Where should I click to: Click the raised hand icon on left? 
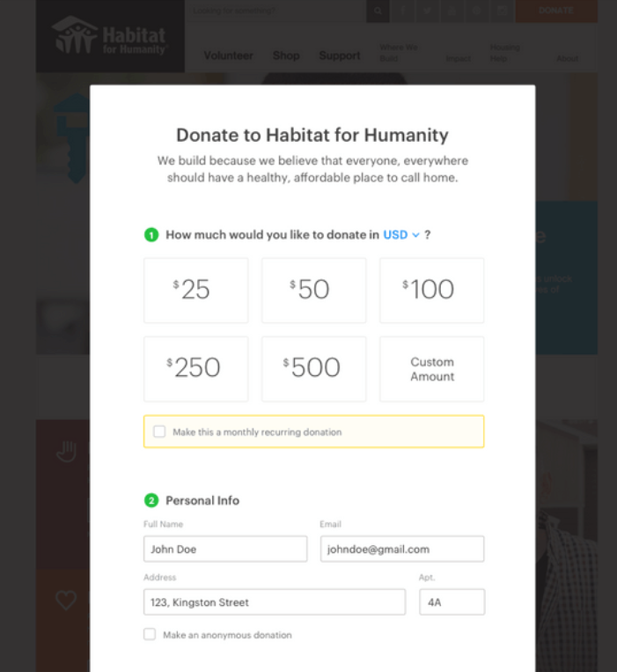pos(66,452)
